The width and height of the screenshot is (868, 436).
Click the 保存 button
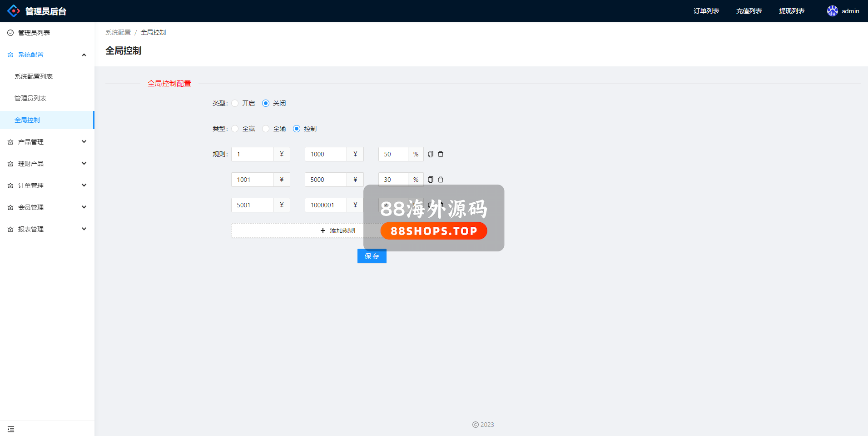372,256
